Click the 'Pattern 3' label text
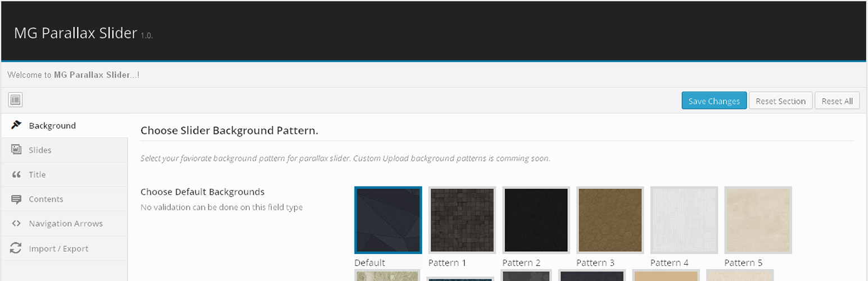 pos(595,262)
